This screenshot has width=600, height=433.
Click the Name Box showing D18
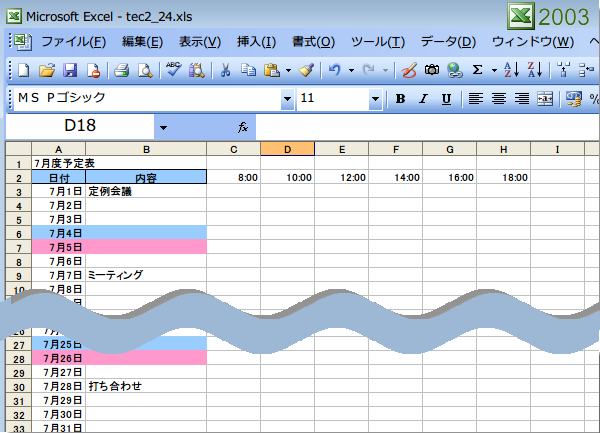(x=80, y=126)
